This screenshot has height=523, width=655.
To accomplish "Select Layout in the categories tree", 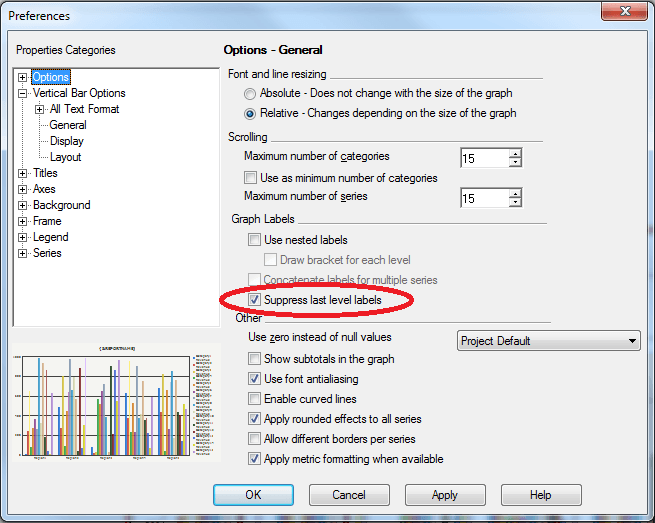I will tap(66, 157).
